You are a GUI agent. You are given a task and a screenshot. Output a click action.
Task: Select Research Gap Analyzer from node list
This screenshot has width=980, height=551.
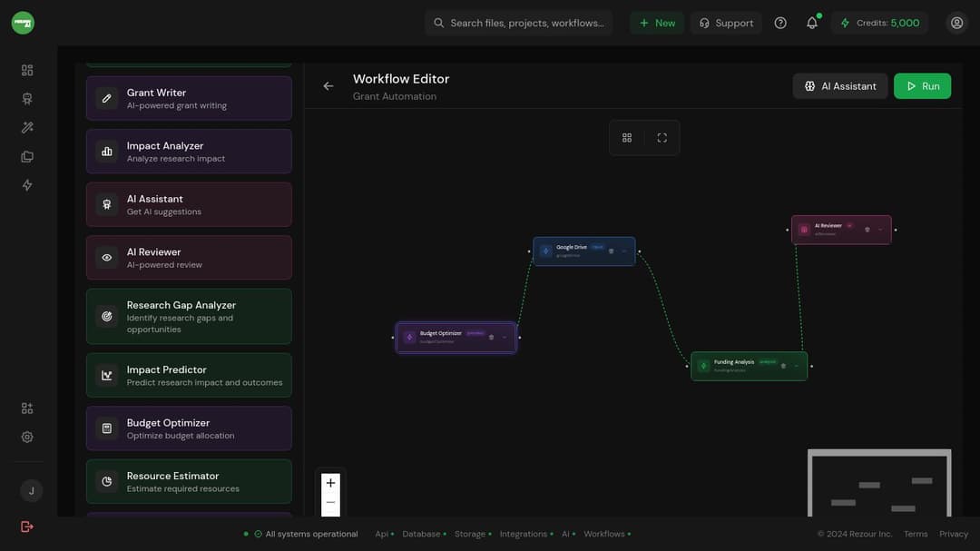189,317
